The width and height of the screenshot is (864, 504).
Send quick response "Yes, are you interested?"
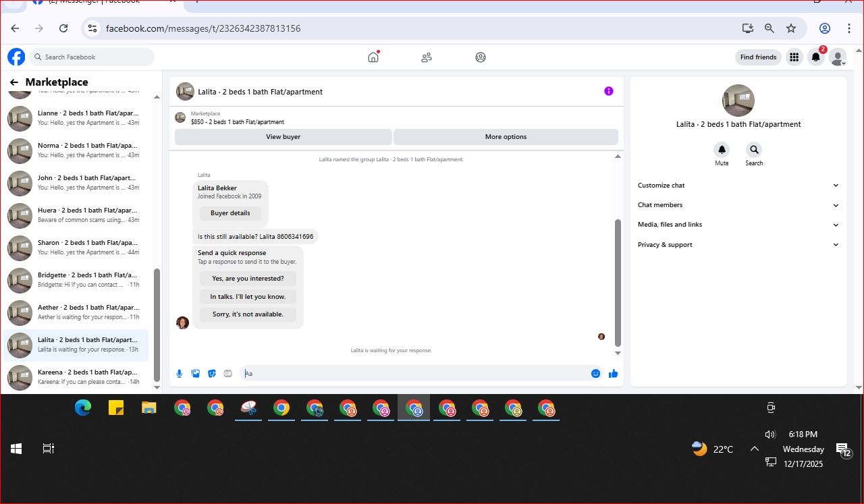pyautogui.click(x=248, y=279)
